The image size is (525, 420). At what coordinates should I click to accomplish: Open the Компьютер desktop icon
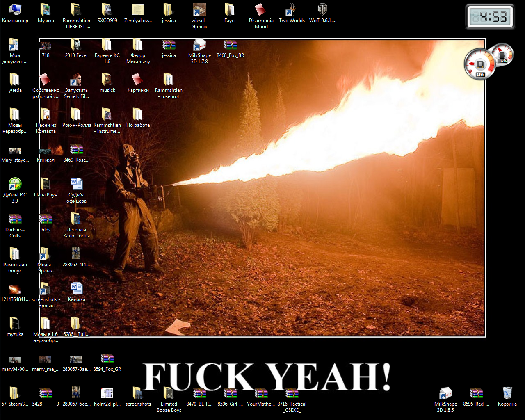pyautogui.click(x=15, y=10)
